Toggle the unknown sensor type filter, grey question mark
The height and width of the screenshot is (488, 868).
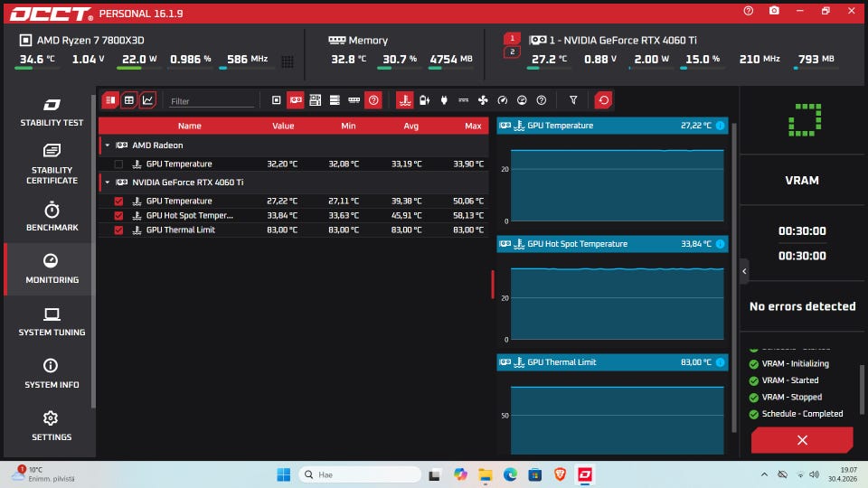(x=542, y=100)
